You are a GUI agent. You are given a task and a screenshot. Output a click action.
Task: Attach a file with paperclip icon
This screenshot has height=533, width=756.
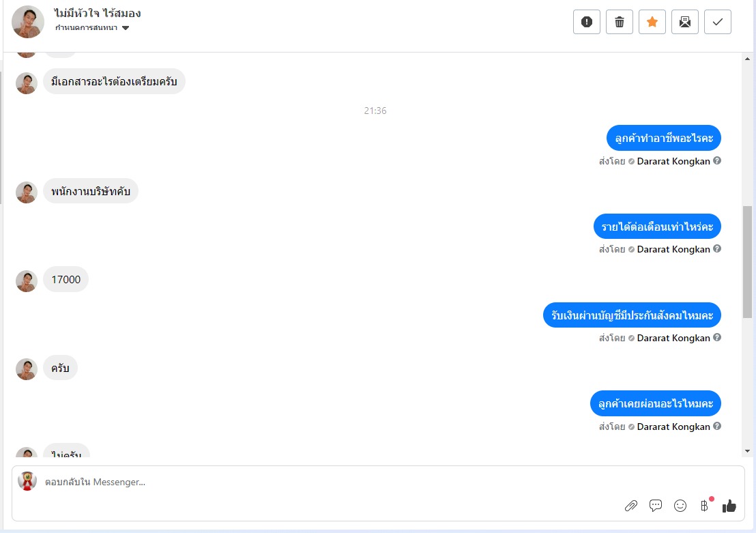pyautogui.click(x=631, y=506)
